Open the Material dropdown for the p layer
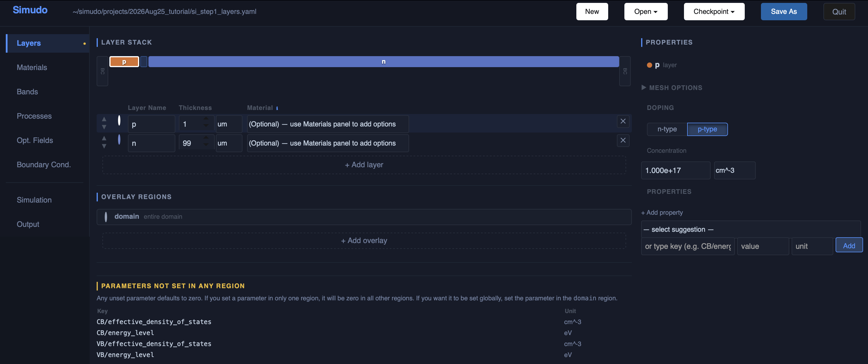Viewport: 868px width, 364px height. (328, 124)
